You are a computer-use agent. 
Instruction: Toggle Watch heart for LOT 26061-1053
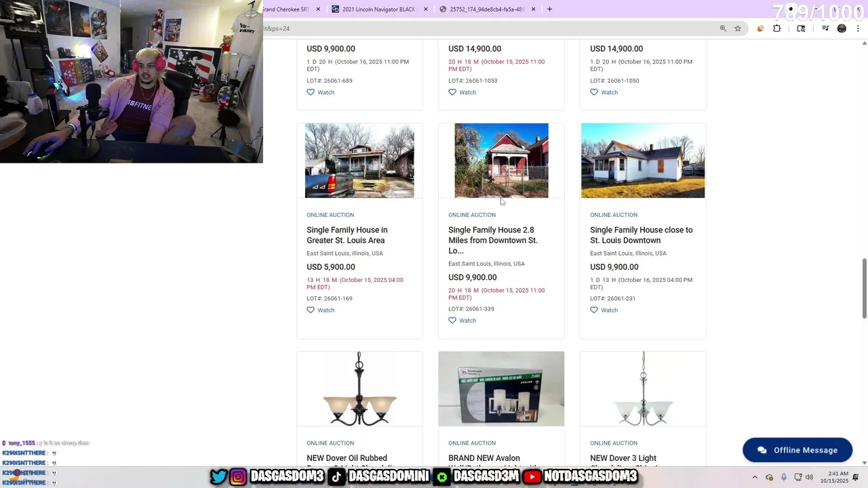point(452,92)
